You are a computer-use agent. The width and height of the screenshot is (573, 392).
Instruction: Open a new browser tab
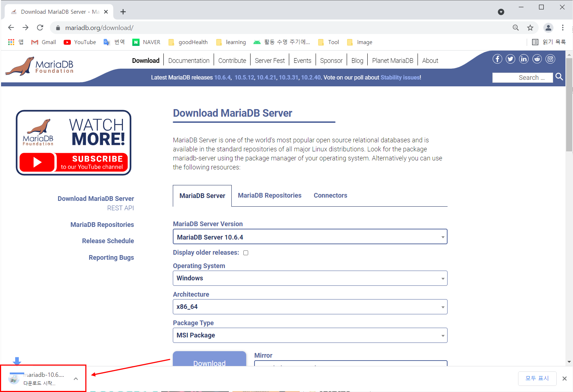click(x=123, y=12)
